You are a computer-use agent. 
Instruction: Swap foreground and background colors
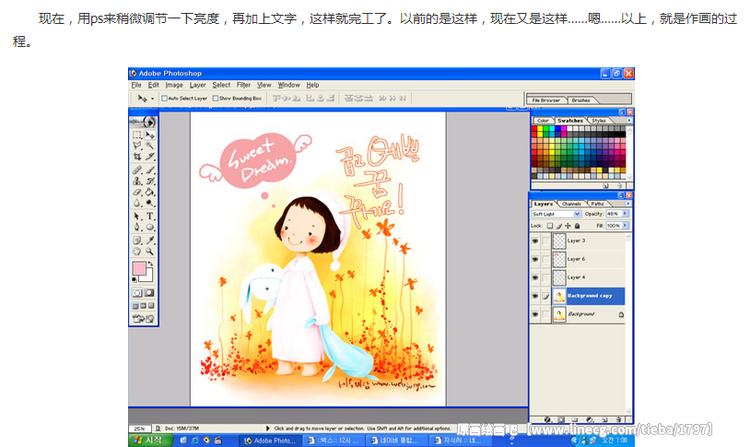[x=151, y=263]
